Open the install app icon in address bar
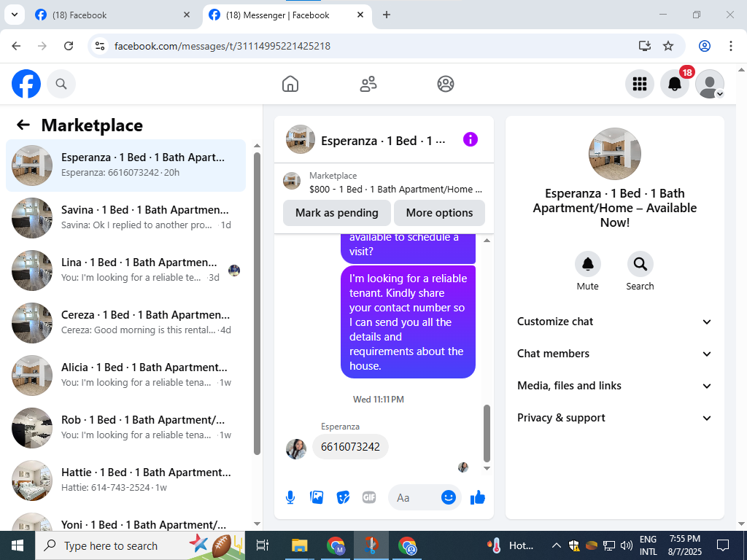 pos(645,46)
